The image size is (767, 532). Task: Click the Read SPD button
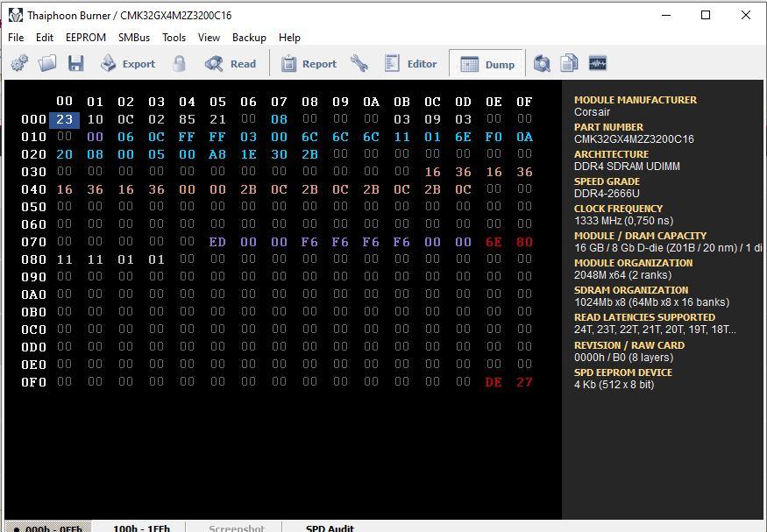pos(231,64)
